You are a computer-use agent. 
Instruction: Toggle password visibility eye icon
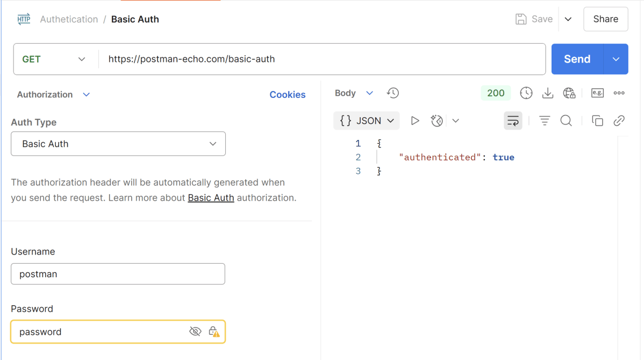[195, 331]
